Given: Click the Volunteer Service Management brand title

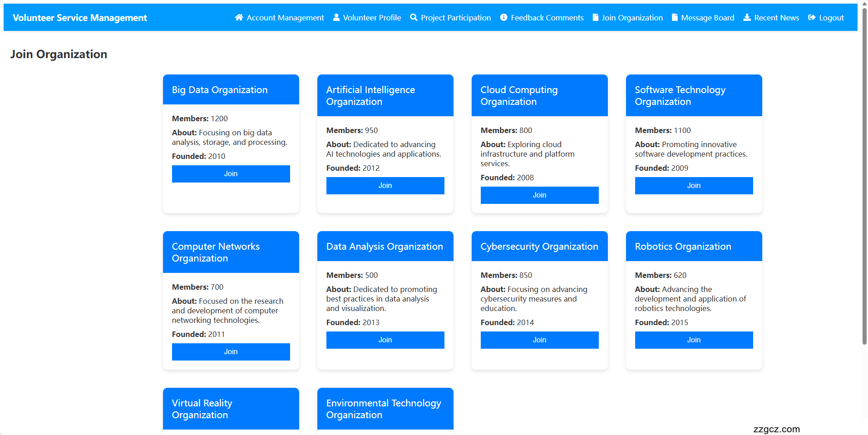Looking at the screenshot, I should coord(80,18).
